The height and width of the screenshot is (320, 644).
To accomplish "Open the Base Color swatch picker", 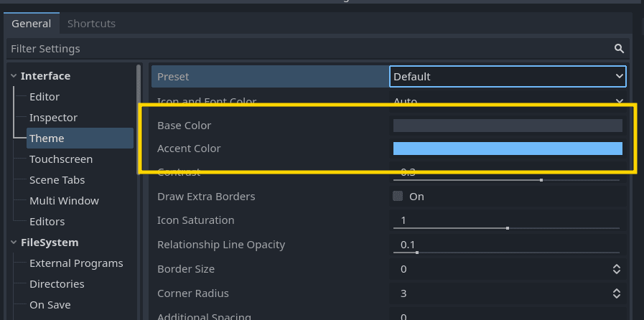I will 508,126.
